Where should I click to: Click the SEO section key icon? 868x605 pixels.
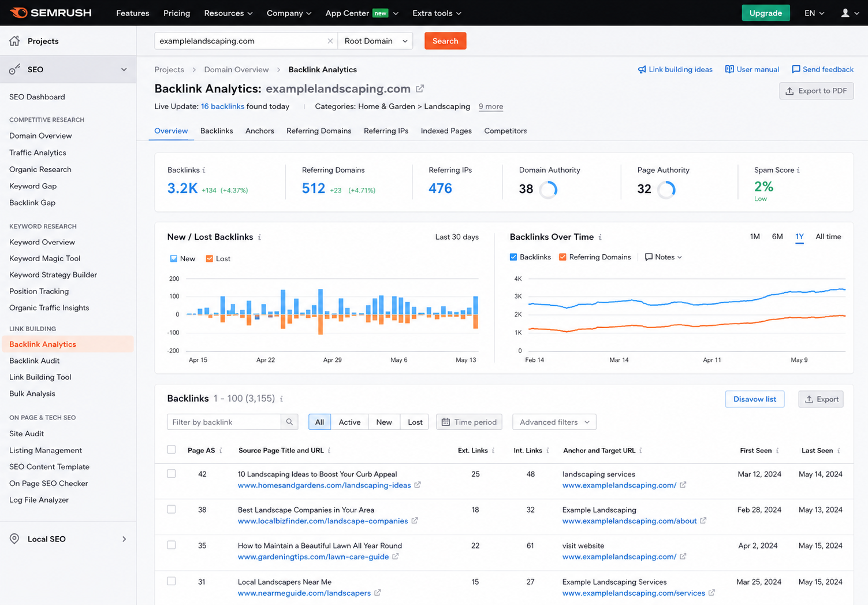coord(14,69)
